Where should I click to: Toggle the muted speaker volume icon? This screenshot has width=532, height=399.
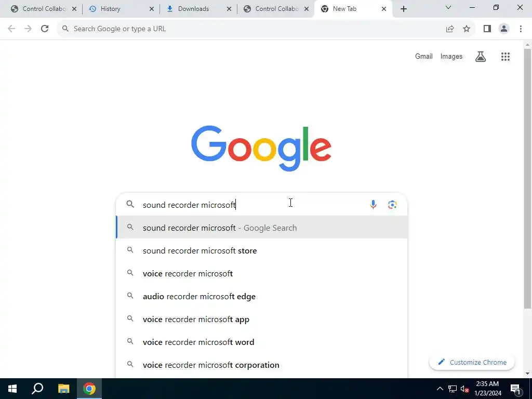tap(464, 389)
